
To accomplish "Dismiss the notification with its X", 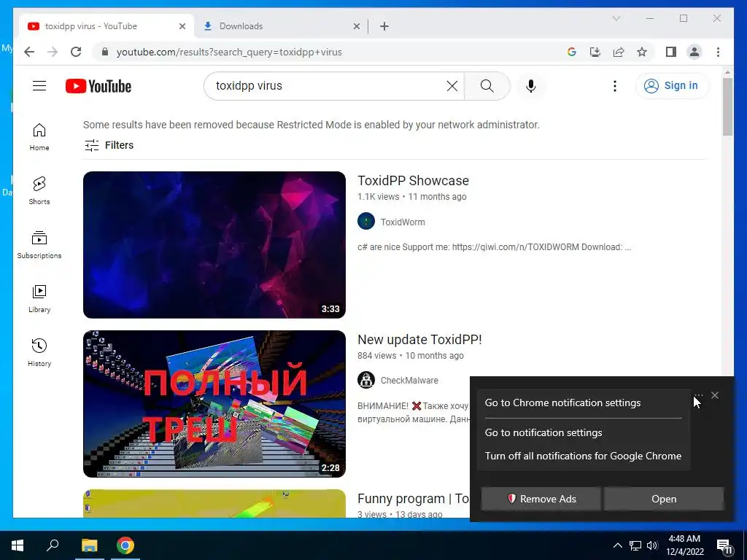I will coord(715,395).
